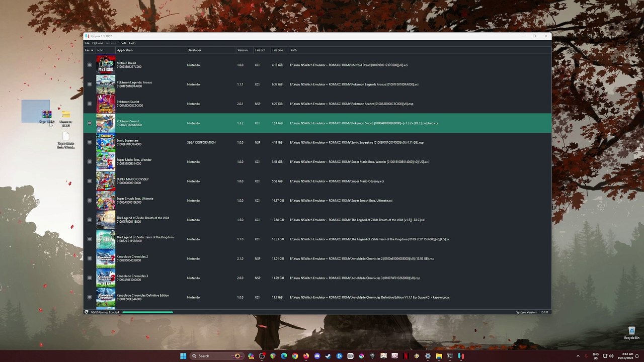644x362 pixels.
Task: Open the Windows Start menu
Action: tap(183, 356)
